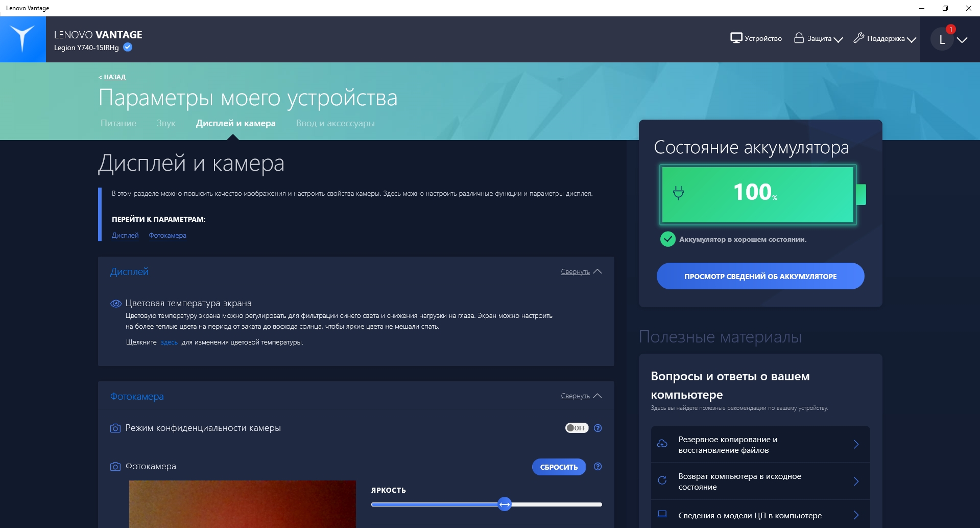Viewport: 980px width, 528px height.
Task: Open help icon next to Сбросить button
Action: 598,467
